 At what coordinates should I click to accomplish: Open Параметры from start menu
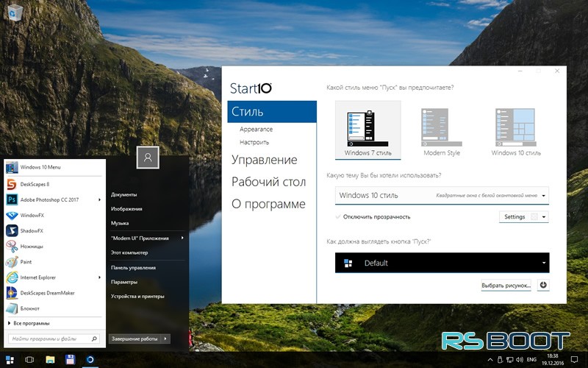[123, 282]
